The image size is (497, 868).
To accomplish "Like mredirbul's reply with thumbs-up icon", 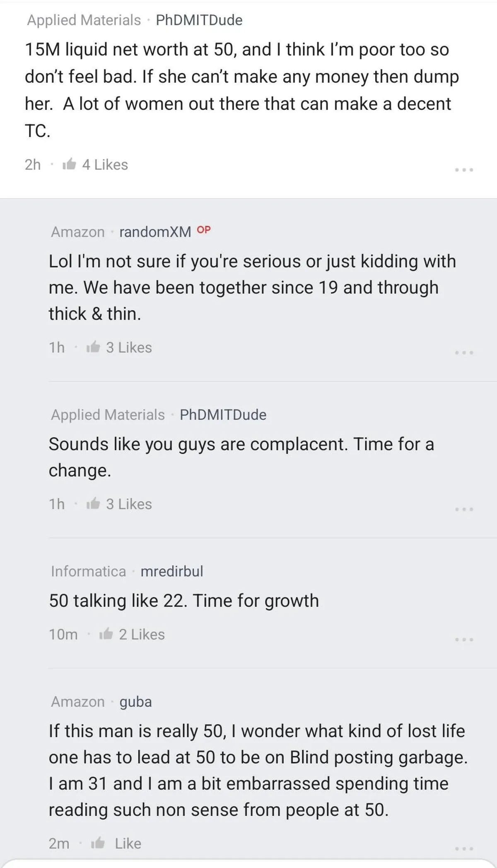I will [x=106, y=634].
